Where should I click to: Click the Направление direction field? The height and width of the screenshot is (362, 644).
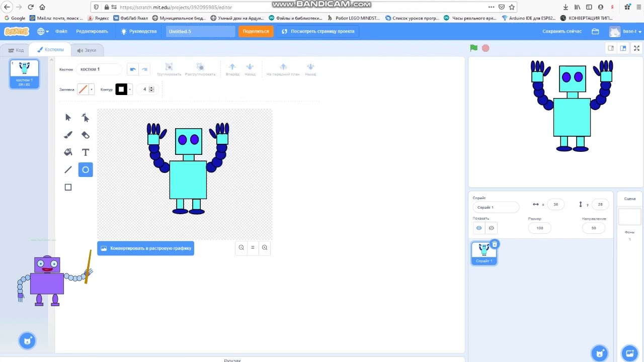(x=594, y=228)
